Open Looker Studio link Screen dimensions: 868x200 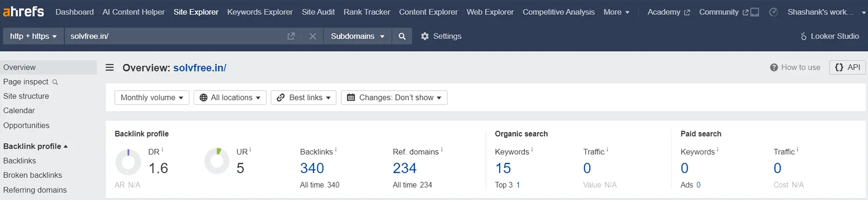click(x=829, y=36)
